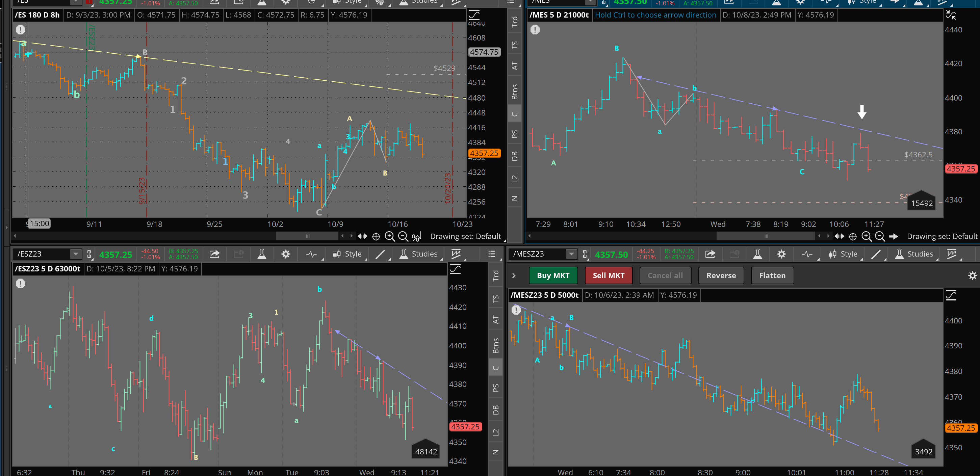This screenshot has width=980, height=476.
Task: Click the share icon in the /ESZ23 toolbar
Action: point(214,254)
